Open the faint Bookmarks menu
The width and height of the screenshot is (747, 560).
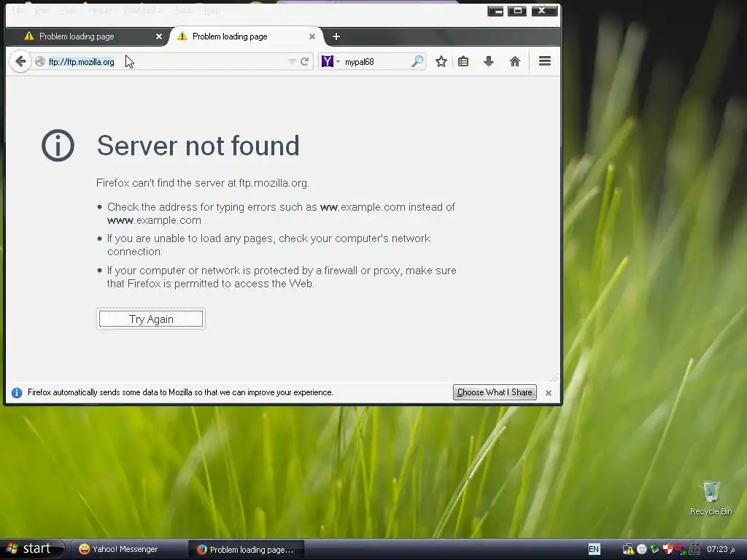click(142, 10)
